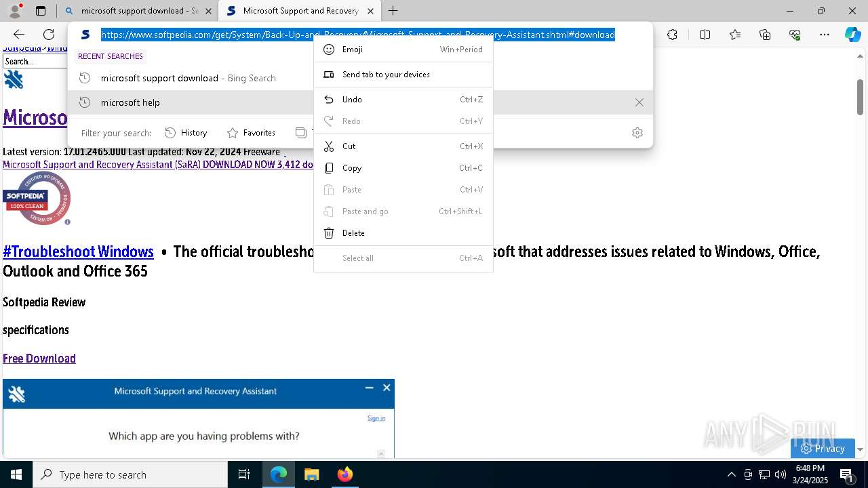Click the Softpedia site icon in address bar

(x=85, y=35)
